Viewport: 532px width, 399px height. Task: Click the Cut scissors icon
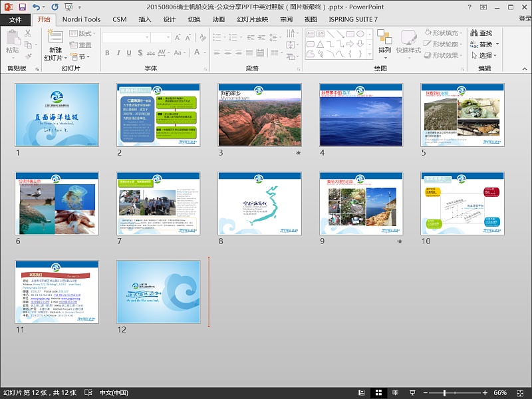[28, 33]
